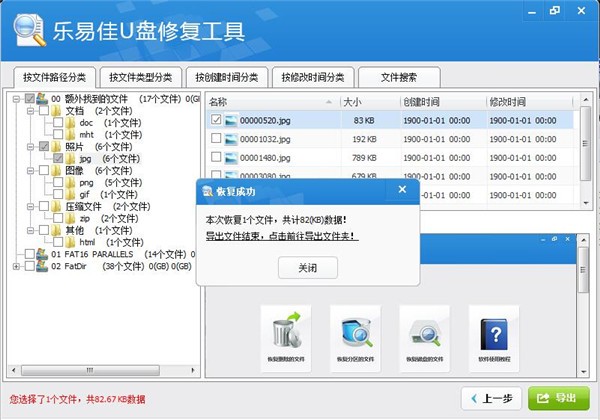Click the recover deleted files trash icon
The image size is (600, 420).
click(x=286, y=332)
